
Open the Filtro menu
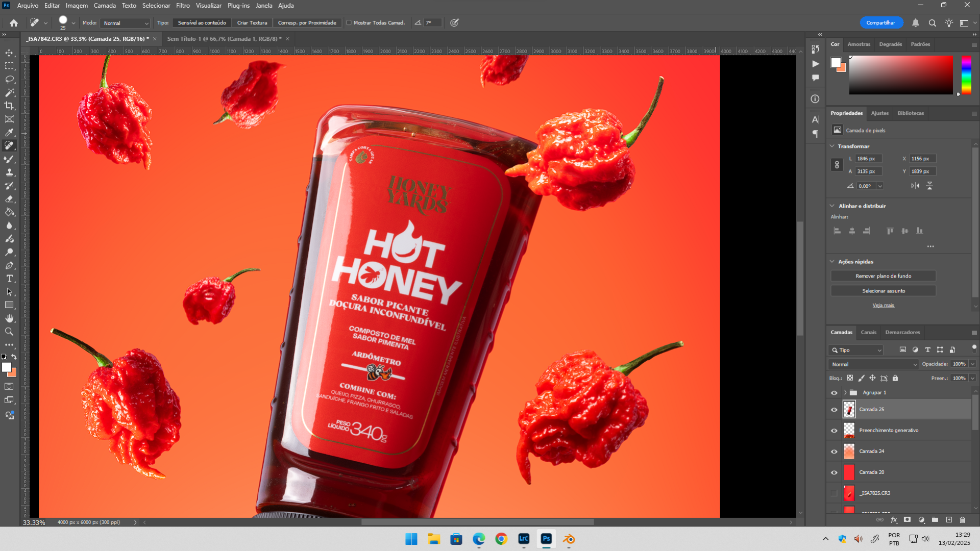pyautogui.click(x=183, y=6)
